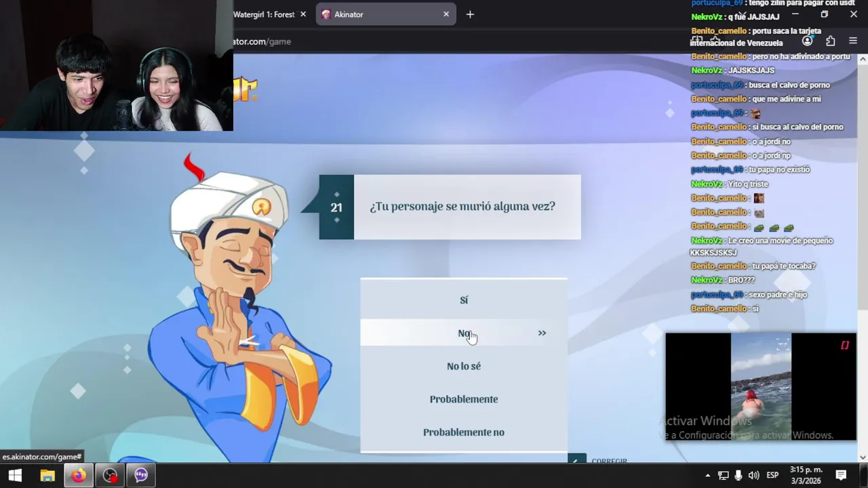Click the double-arrow icon beside No

[x=542, y=333]
